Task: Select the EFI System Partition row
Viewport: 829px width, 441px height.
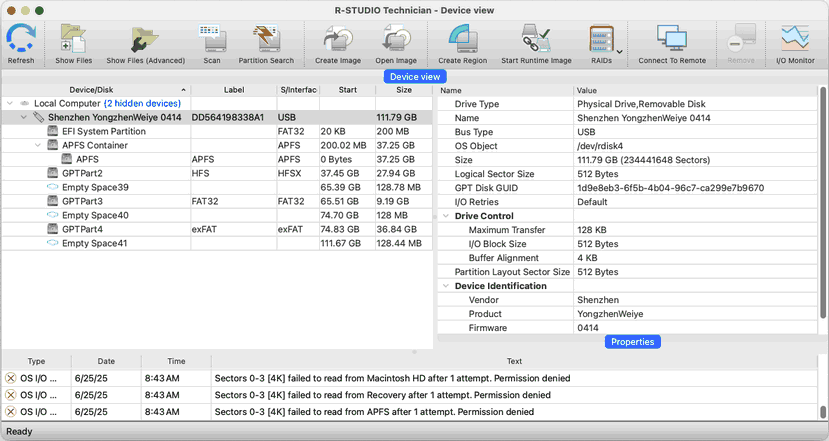Action: [x=217, y=131]
